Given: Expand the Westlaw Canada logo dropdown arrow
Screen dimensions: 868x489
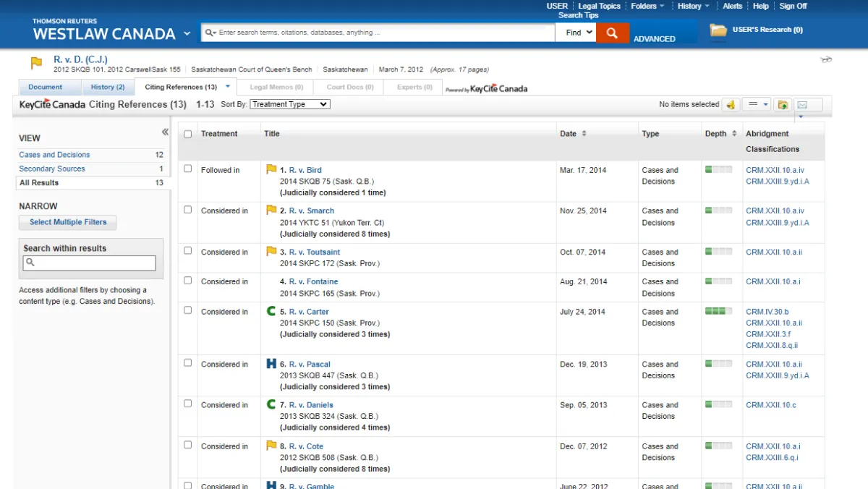Looking at the screenshot, I should [x=187, y=34].
